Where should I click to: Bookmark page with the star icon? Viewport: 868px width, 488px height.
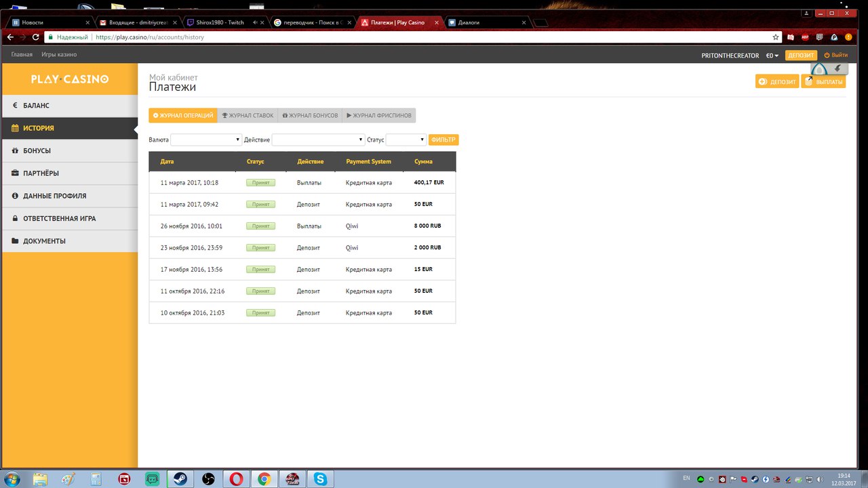[x=776, y=37]
